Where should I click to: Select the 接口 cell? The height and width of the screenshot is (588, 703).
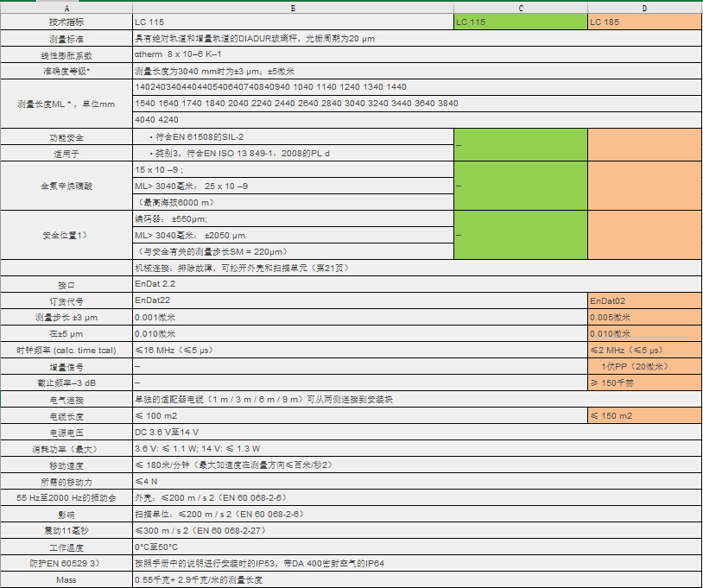click(x=66, y=284)
